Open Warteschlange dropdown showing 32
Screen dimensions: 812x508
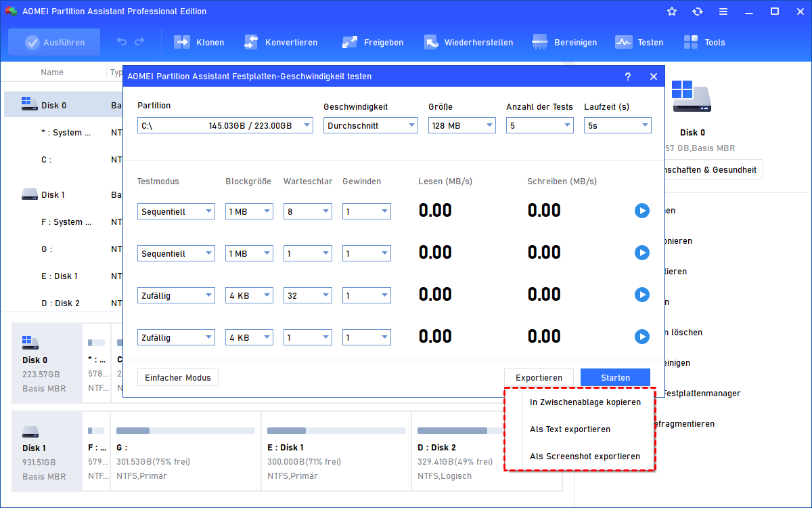coord(308,295)
